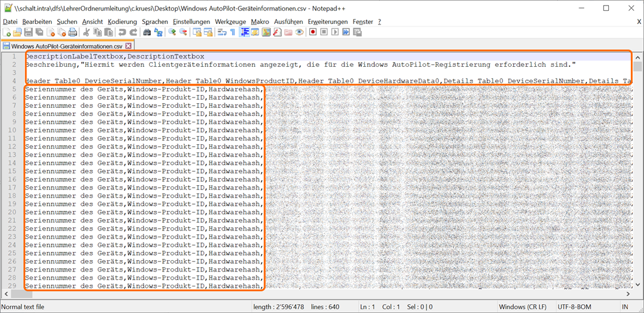Click the Cut scissors icon

point(86,32)
